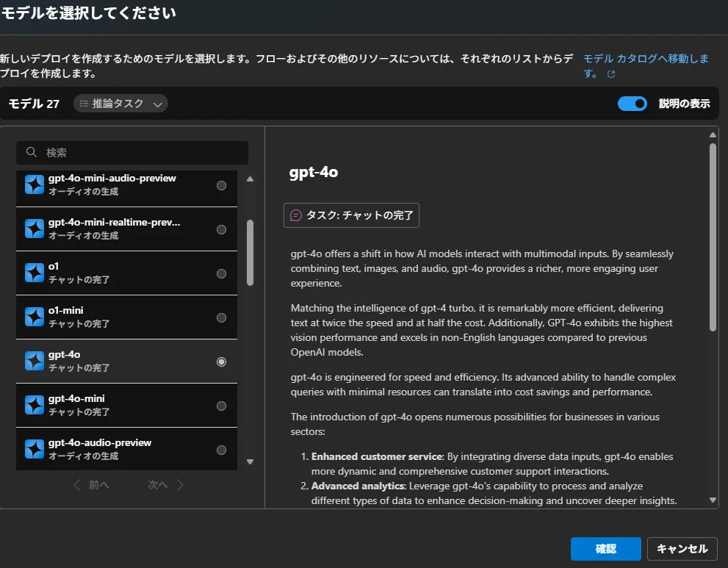This screenshot has height=568, width=728.
Task: Click the gpt-4o-mini-audio-preview model icon
Action: pos(35,185)
